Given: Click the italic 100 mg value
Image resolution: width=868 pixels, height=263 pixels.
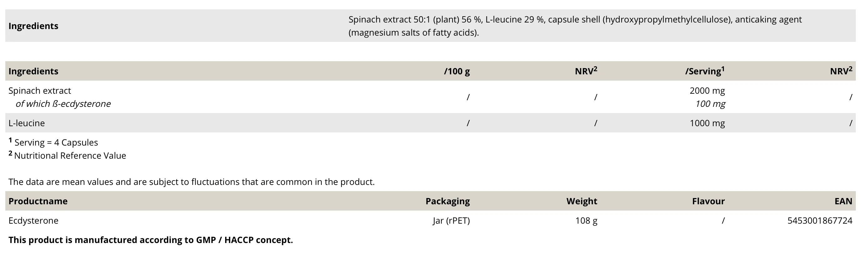Looking at the screenshot, I should (x=710, y=104).
